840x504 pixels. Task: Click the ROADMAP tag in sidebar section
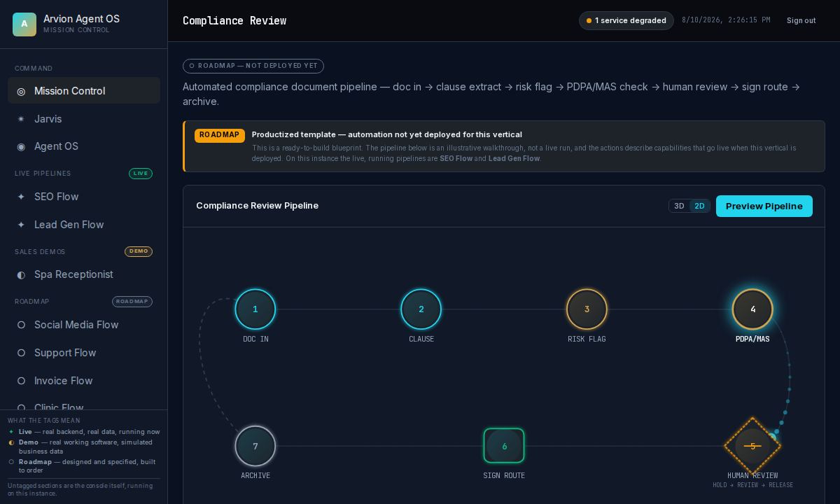(x=132, y=302)
